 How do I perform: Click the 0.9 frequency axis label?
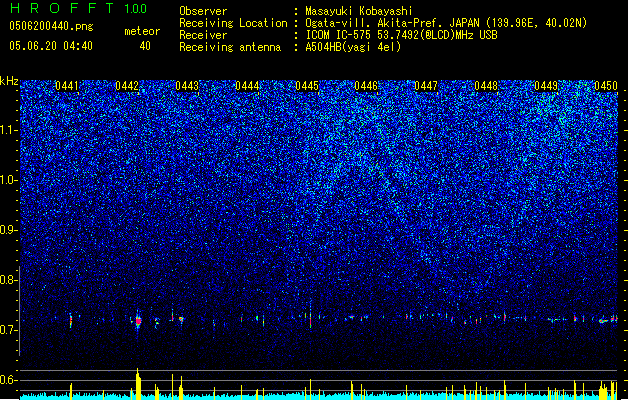pos(8,230)
